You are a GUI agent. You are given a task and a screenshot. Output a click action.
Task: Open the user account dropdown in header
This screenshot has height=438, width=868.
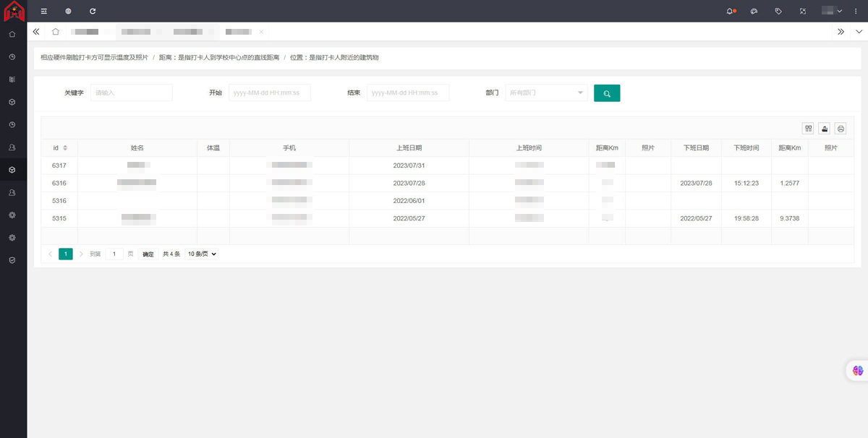pyautogui.click(x=832, y=12)
